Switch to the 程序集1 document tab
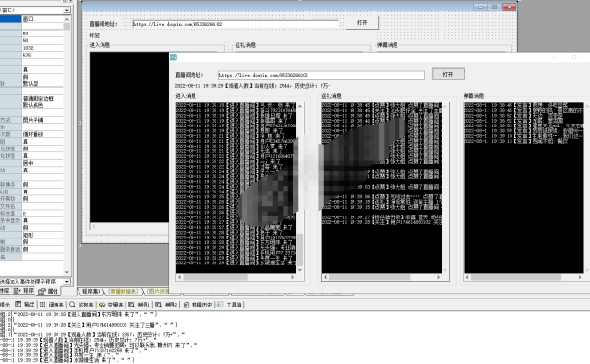Image resolution: width=590 pixels, height=364 pixels. [91, 292]
